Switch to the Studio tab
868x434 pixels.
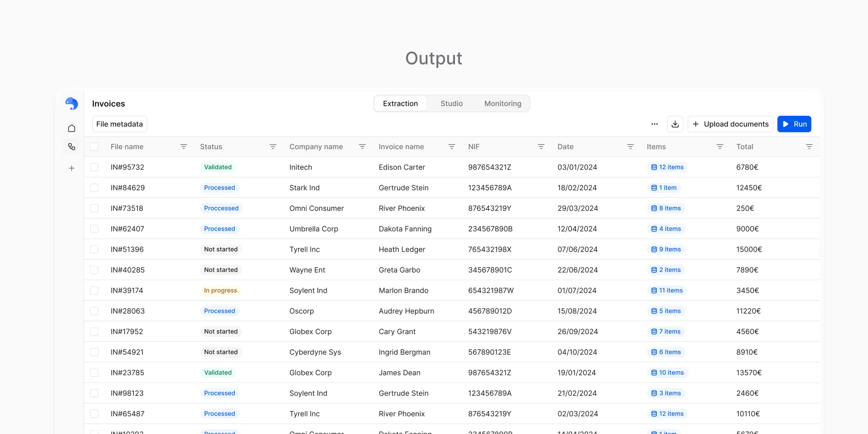pos(451,103)
